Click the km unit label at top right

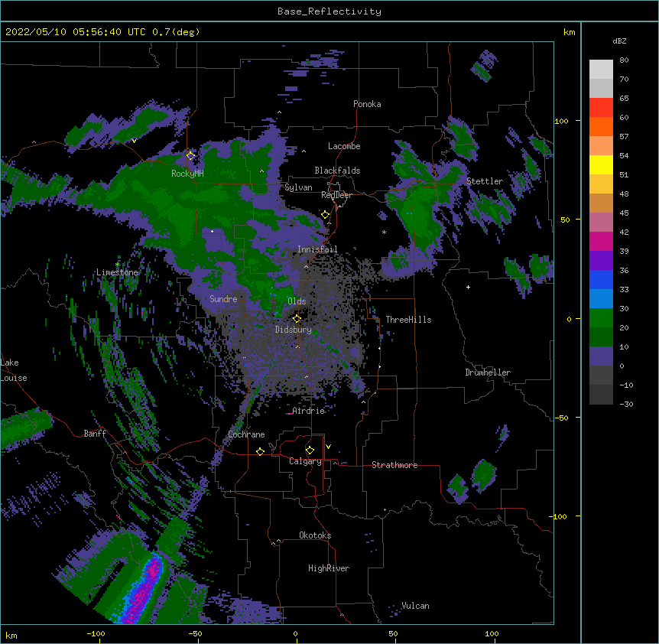tap(569, 32)
